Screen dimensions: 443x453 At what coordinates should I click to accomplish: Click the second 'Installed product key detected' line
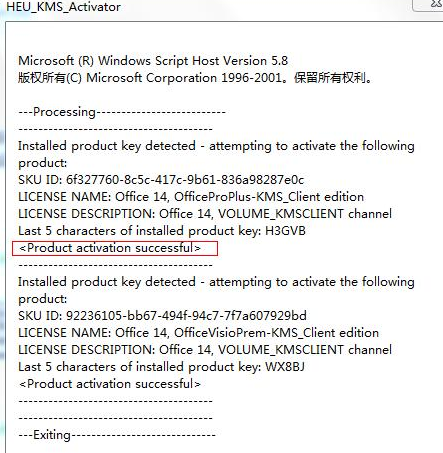pyautogui.click(x=216, y=282)
